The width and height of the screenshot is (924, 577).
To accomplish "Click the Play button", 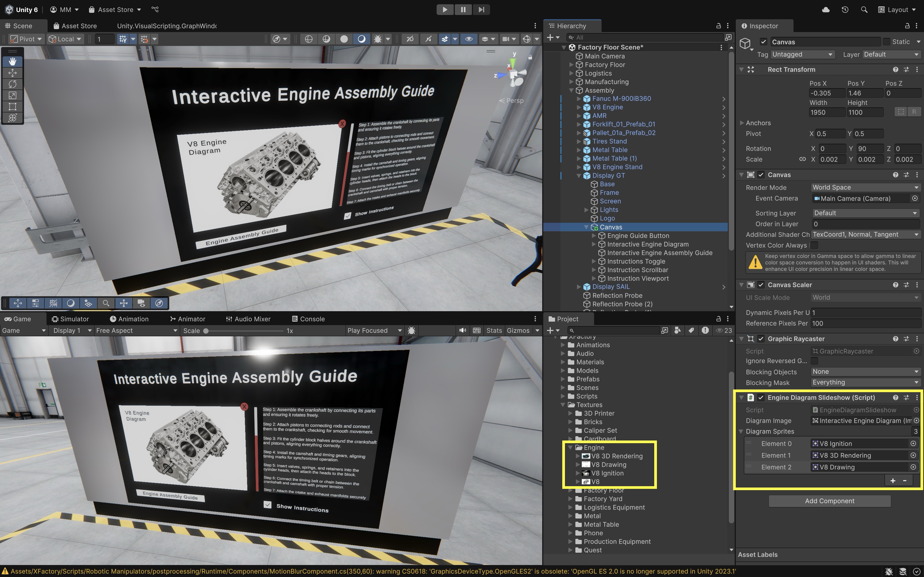I will point(445,10).
